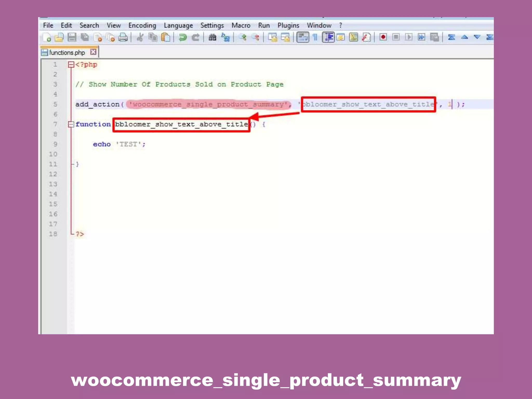Click line number 5 in margin

click(55, 104)
